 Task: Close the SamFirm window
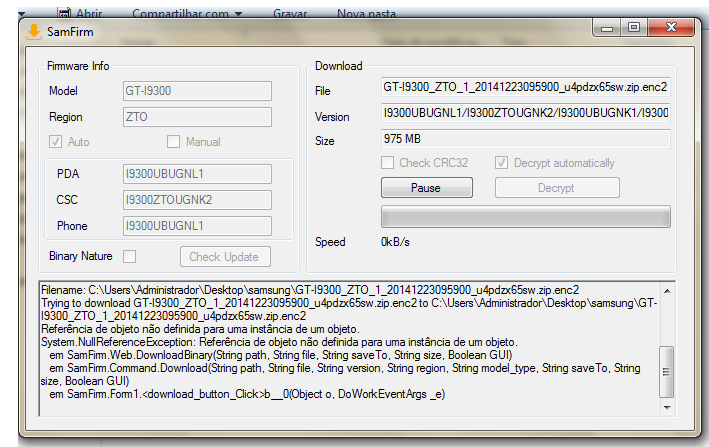tap(671, 28)
